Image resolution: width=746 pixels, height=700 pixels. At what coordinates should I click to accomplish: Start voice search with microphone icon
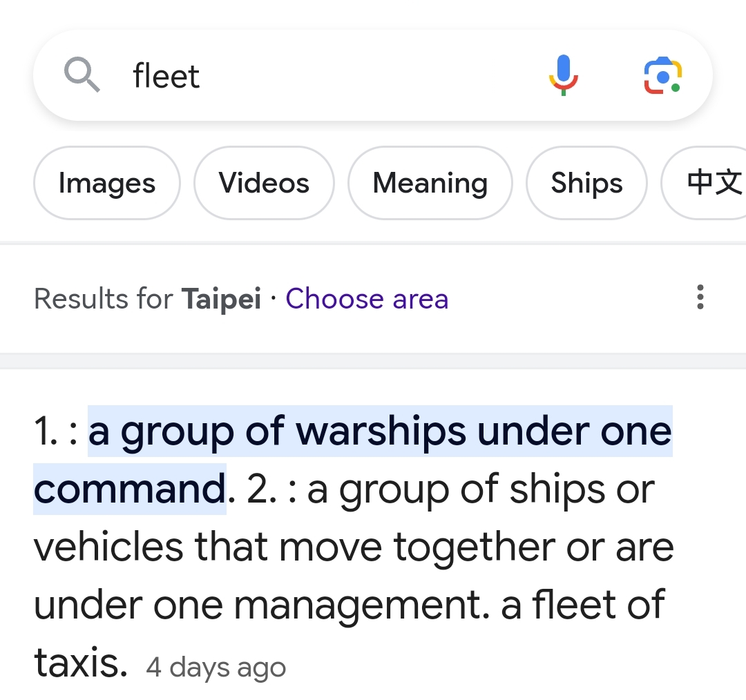click(564, 75)
